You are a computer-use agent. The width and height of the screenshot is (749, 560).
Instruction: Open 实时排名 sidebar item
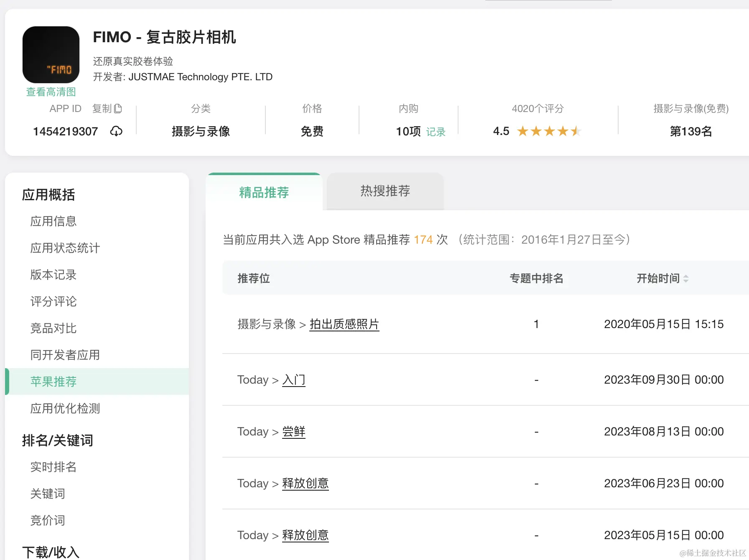point(53,467)
